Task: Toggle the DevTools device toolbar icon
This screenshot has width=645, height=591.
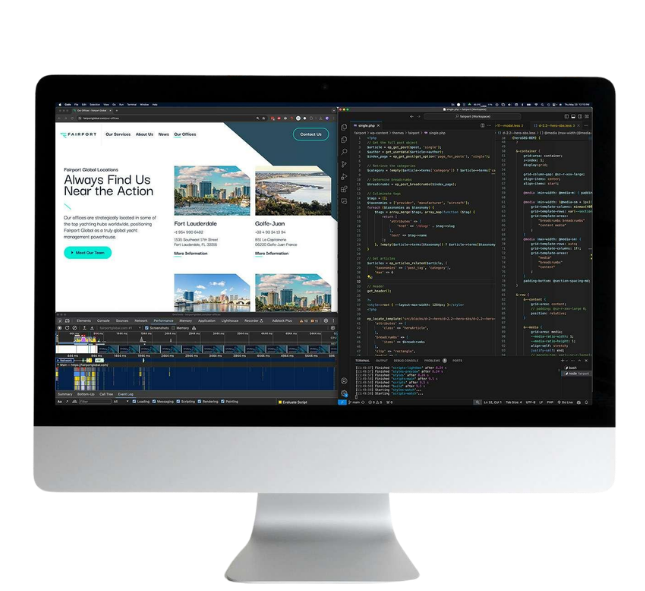Action: 67,321
